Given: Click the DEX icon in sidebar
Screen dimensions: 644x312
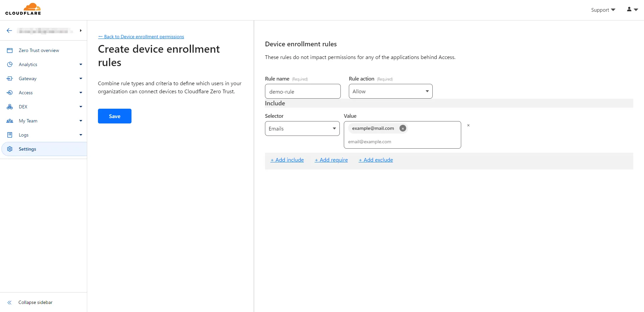Looking at the screenshot, I should [x=10, y=107].
